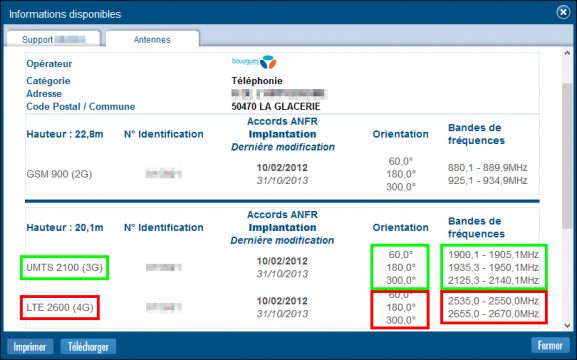Click the Hauteur : 20,1m heading

click(x=65, y=227)
